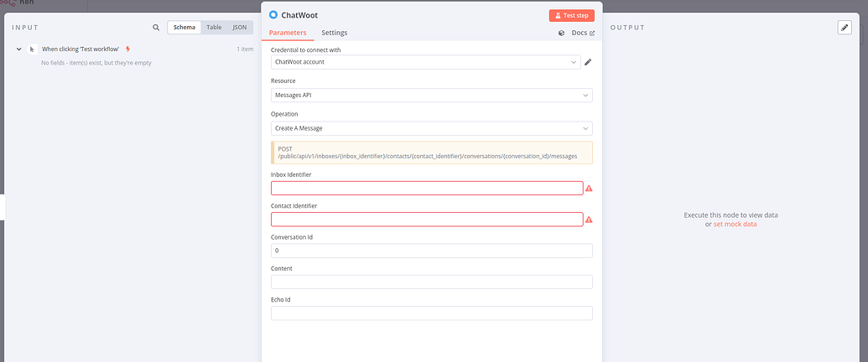
Task: Click the Inbox Identifier warning triangle icon
Action: coord(589,189)
